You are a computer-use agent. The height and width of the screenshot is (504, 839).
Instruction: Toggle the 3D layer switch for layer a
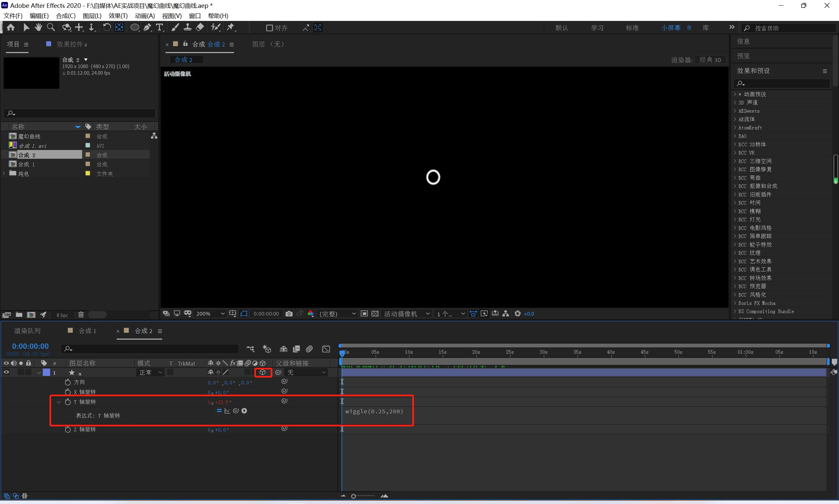click(x=263, y=373)
